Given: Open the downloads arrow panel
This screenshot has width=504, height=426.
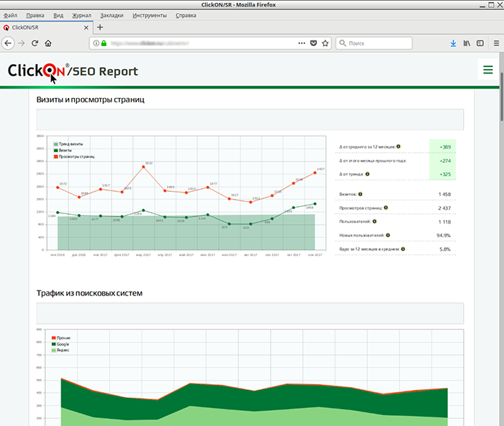Looking at the screenshot, I should pos(453,43).
